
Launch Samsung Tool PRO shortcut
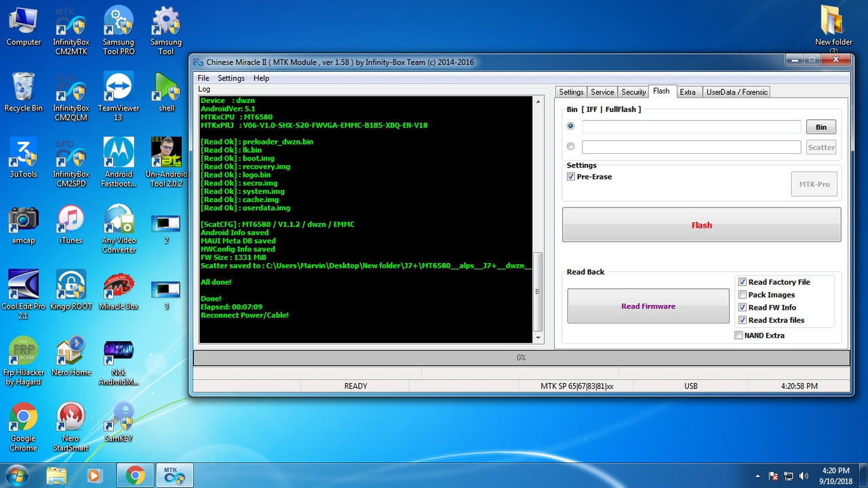point(119,32)
